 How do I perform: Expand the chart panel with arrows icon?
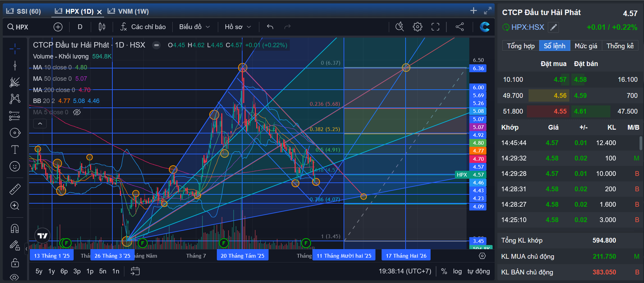click(x=488, y=11)
